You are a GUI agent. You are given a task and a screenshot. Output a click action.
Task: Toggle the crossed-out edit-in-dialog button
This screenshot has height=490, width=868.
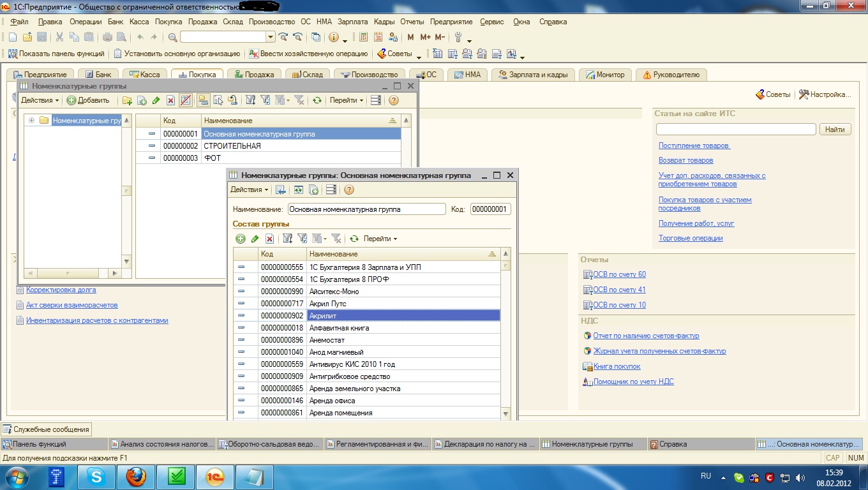[x=186, y=100]
